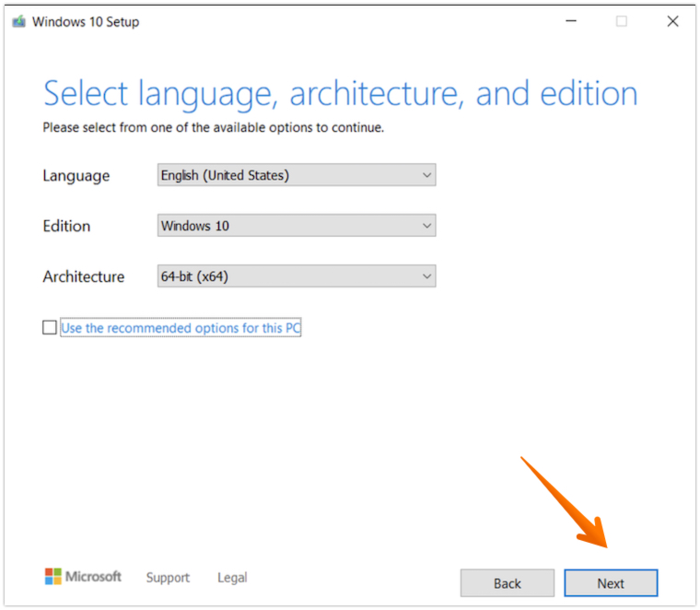Click the chevron arrow on Architecture dropdown

426,276
